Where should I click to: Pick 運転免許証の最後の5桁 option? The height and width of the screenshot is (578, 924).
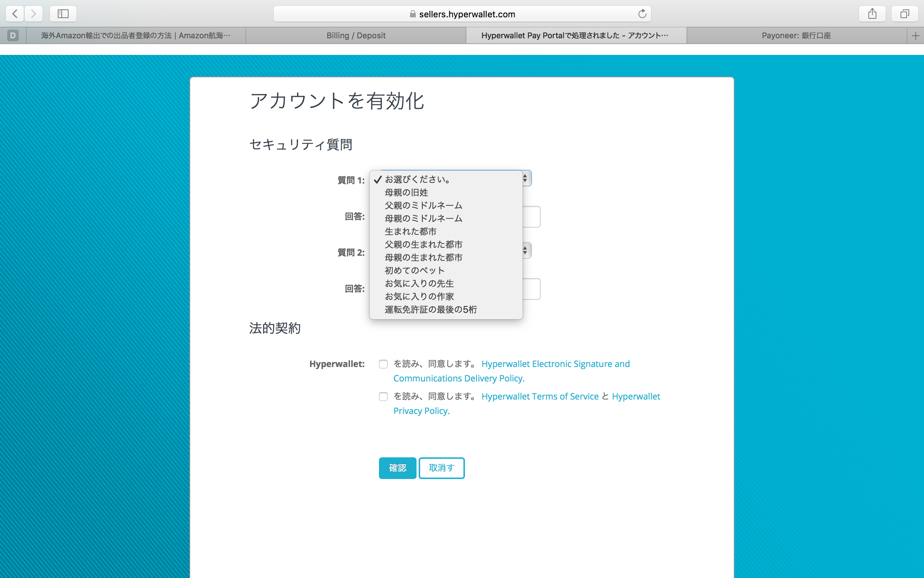(x=446, y=309)
